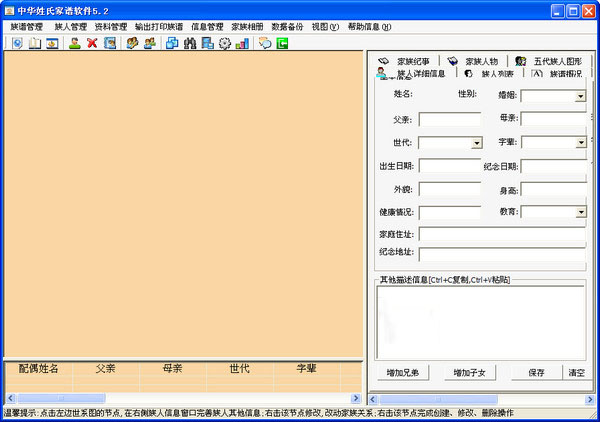This screenshot has width=600, height=422.
Task: Open the 族谱管理 menu
Action: 27,27
